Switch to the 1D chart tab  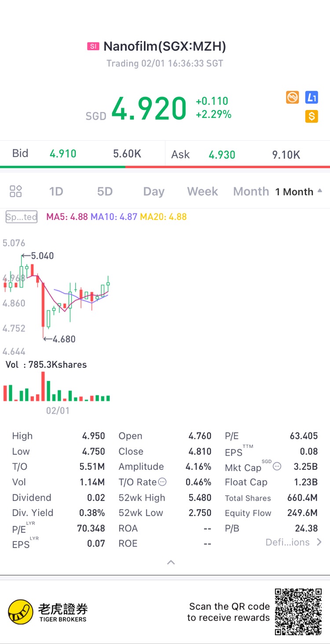(56, 192)
